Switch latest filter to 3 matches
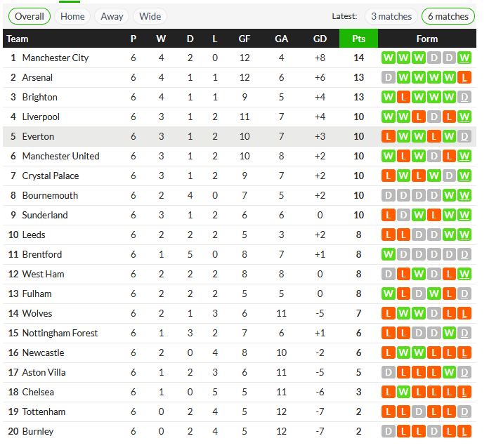The image size is (489, 448). pyautogui.click(x=391, y=16)
